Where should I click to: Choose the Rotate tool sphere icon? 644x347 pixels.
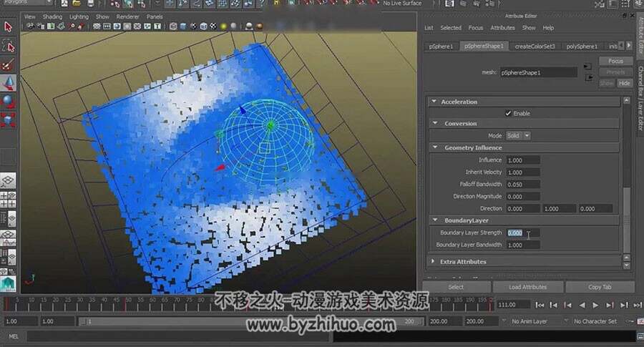8,102
